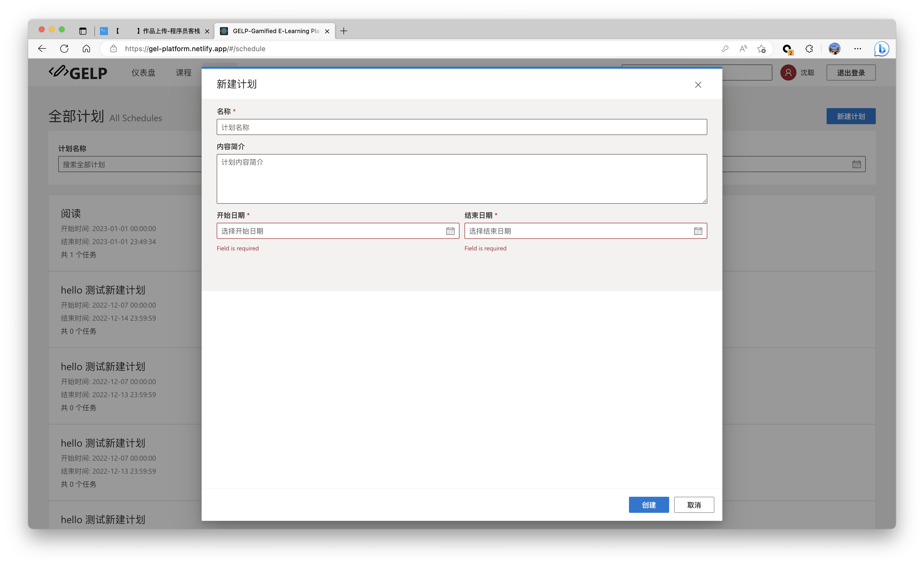The width and height of the screenshot is (924, 566).
Task: Click the 取消 button
Action: tap(694, 505)
